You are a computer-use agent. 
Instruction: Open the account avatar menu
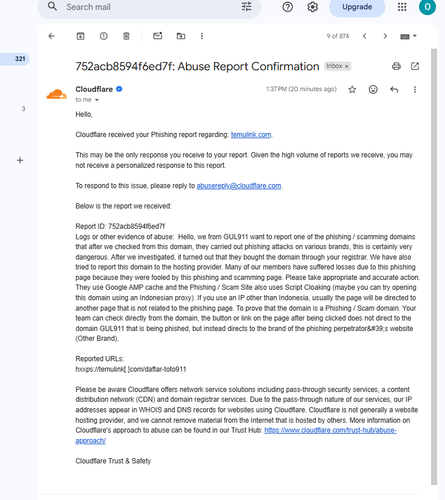[428, 7]
